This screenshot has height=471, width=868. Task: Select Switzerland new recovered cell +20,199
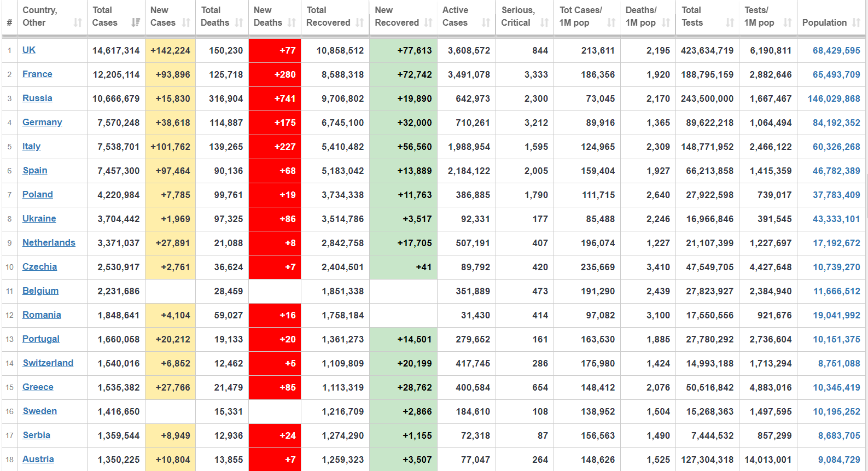[403, 363]
